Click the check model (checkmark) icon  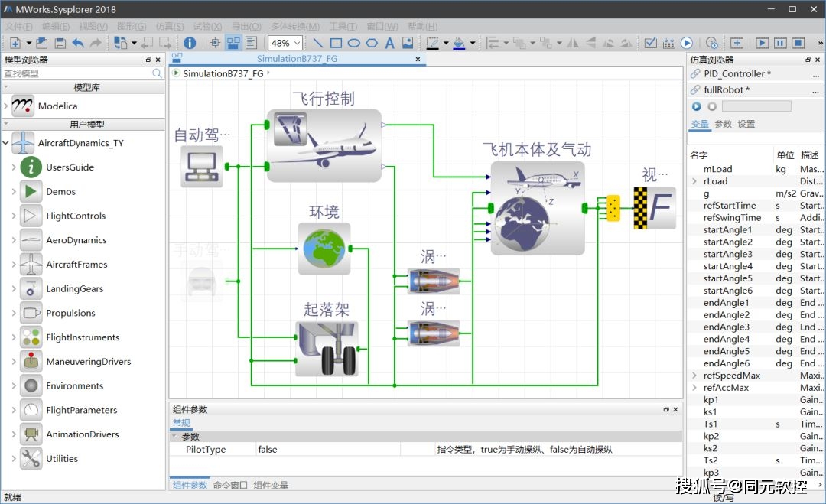pos(651,43)
